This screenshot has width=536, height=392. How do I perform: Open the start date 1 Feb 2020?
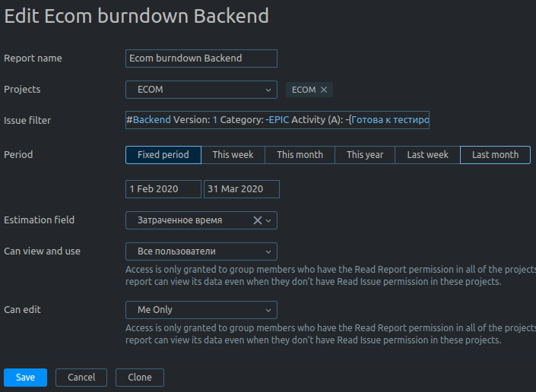click(x=163, y=189)
